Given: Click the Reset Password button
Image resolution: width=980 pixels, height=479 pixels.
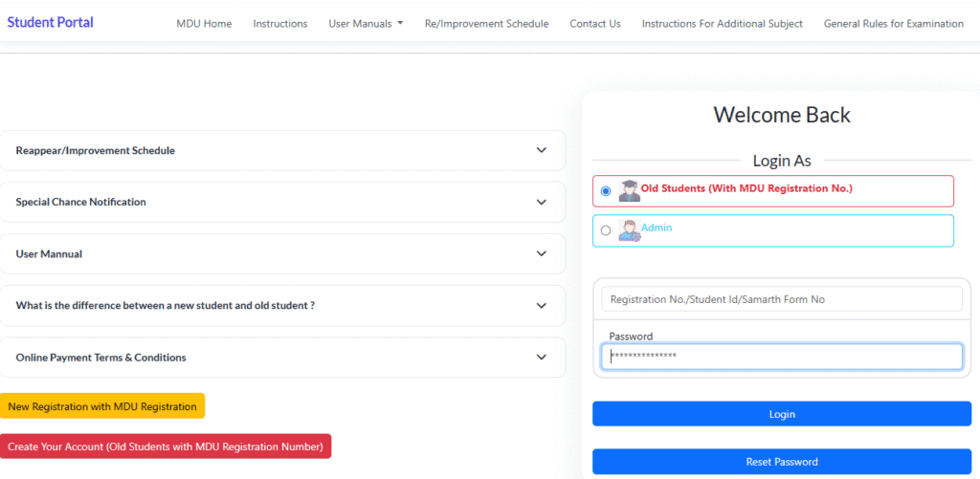Looking at the screenshot, I should pyautogui.click(x=782, y=462).
